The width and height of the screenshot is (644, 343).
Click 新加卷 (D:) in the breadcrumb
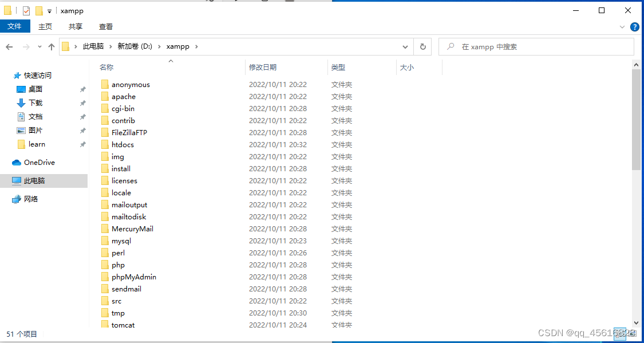(x=135, y=47)
